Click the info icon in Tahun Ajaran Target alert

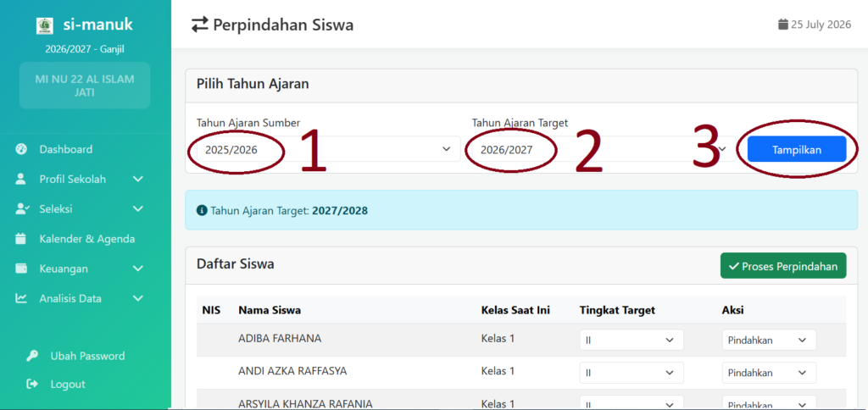coord(201,211)
